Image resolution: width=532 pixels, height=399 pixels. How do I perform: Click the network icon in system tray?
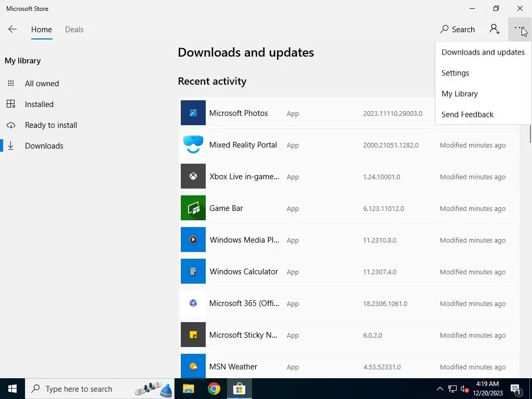pos(453,389)
